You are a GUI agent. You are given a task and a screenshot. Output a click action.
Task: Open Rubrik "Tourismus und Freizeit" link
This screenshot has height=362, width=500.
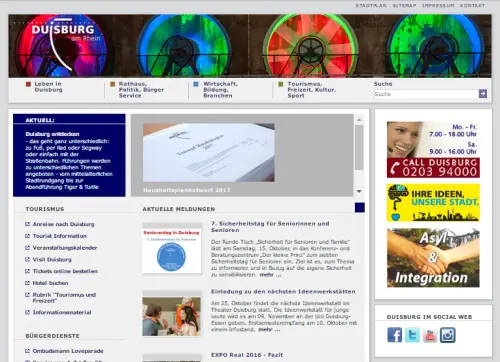64,298
